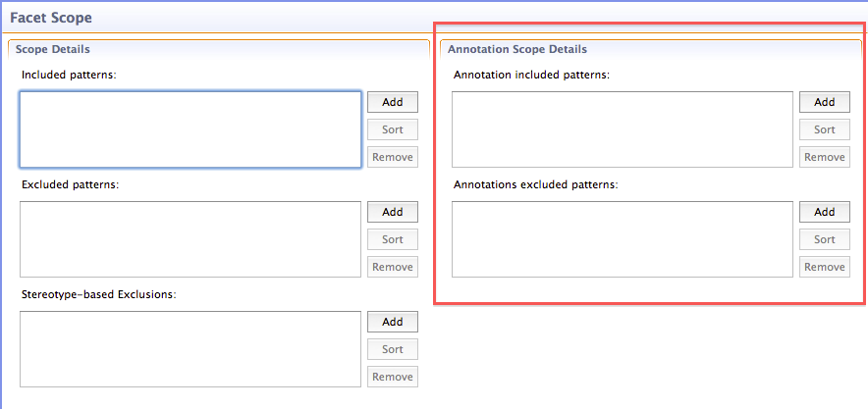Click Sort button beside Stereotype-based Exclusions list
This screenshot has width=868, height=409.
click(393, 349)
